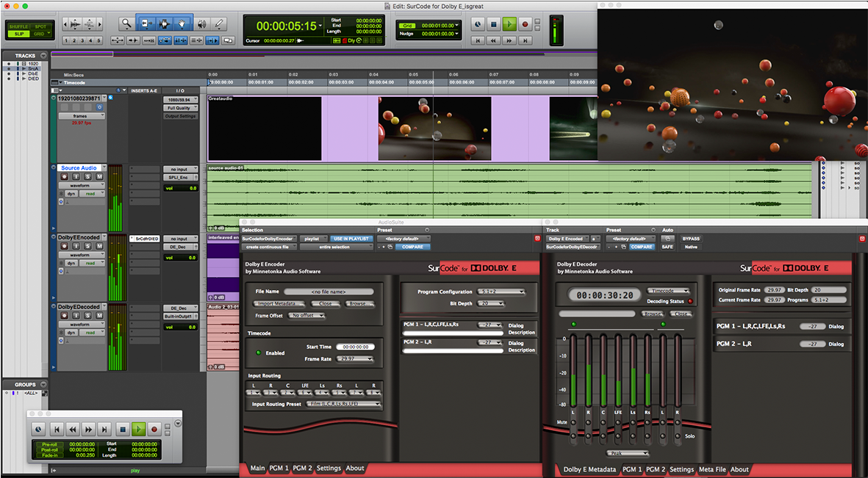Open the Bit Depth dropdown in the encoder
Screen dimensions: 868x478
pyautogui.click(x=491, y=304)
